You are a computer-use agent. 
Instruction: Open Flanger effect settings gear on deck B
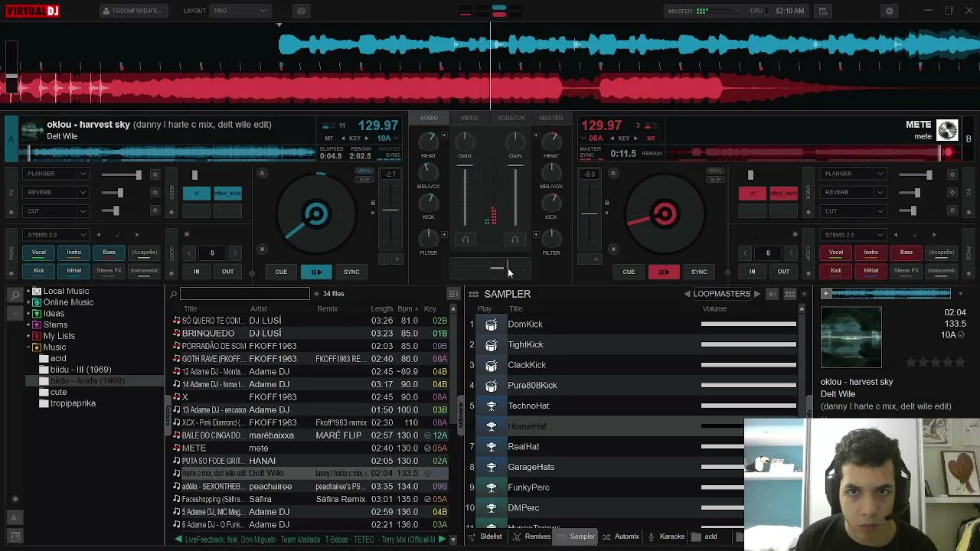point(952,174)
